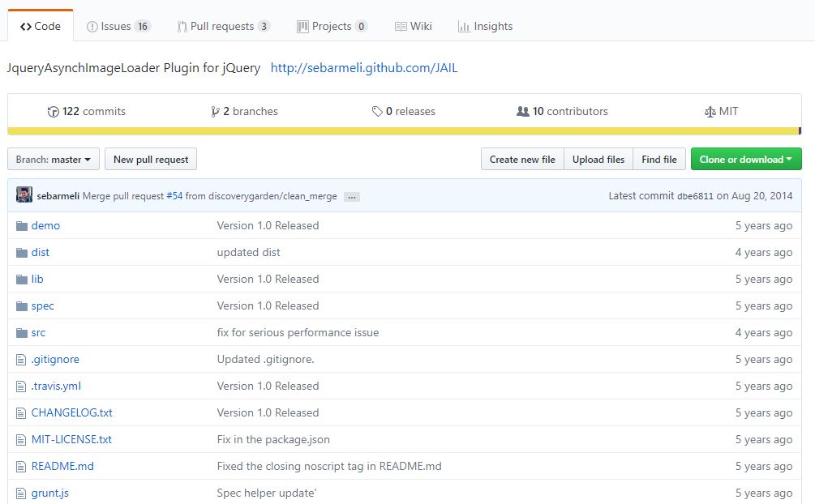Click the contributors people icon
The width and height of the screenshot is (815, 504).
click(x=523, y=112)
